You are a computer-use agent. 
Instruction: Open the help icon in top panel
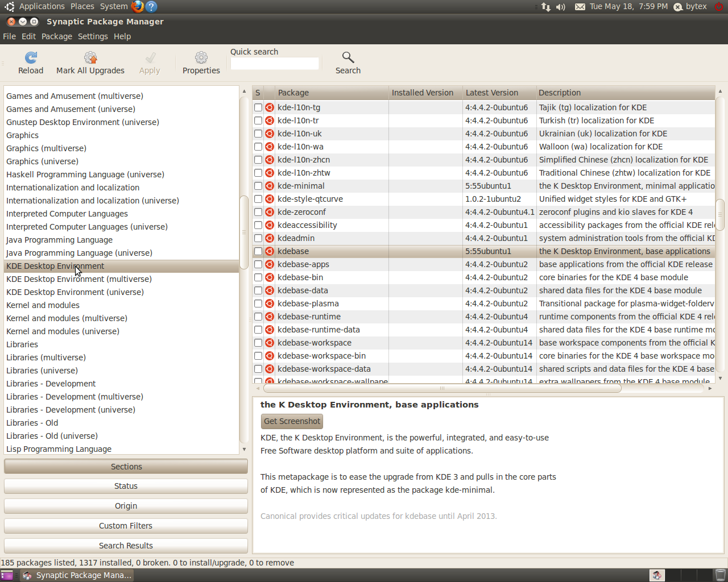pos(151,6)
